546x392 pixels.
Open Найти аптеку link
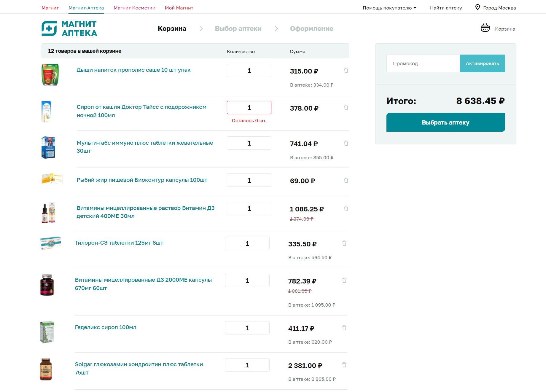[446, 8]
